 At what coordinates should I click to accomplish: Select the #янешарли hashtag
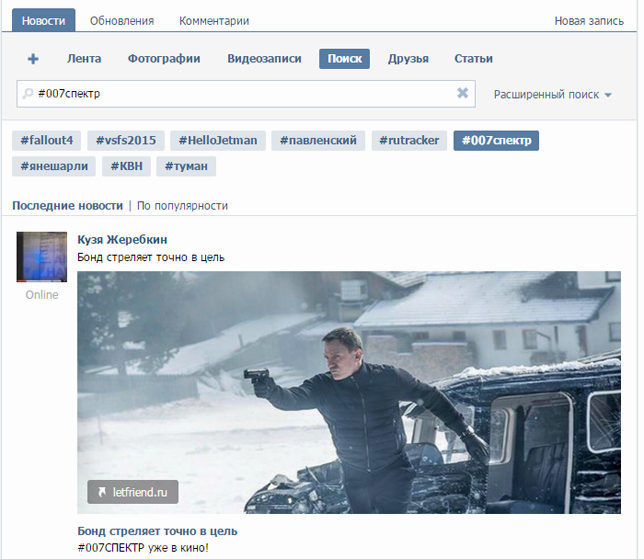54,166
